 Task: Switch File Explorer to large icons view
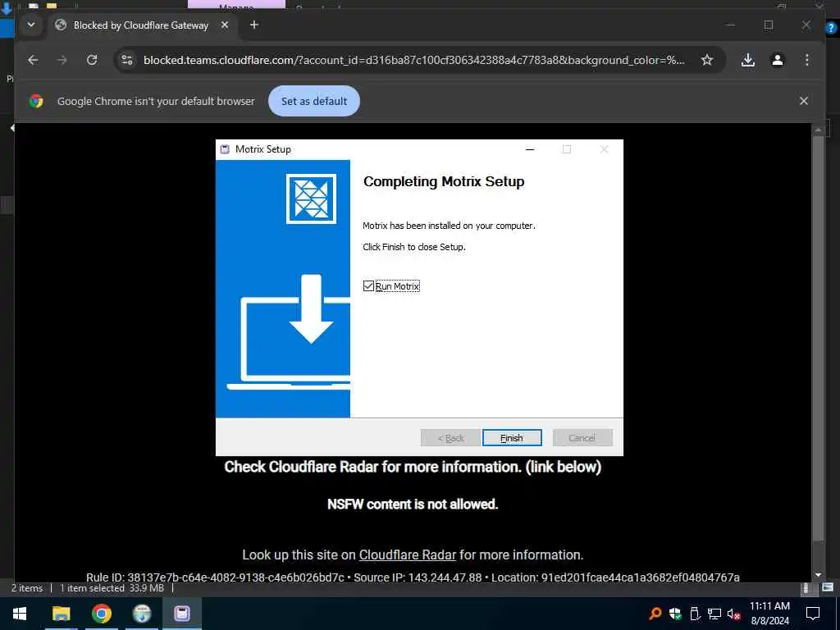(828, 587)
